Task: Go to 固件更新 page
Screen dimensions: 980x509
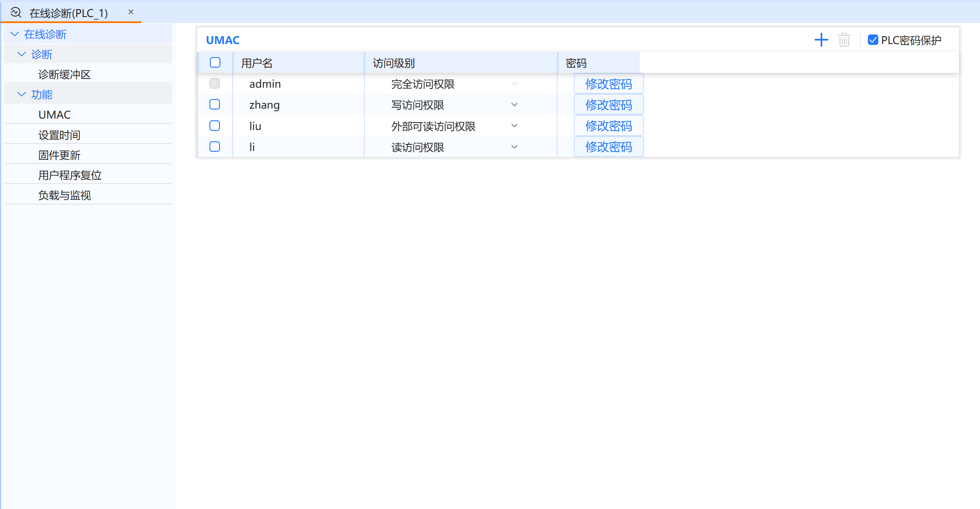Action: click(59, 155)
